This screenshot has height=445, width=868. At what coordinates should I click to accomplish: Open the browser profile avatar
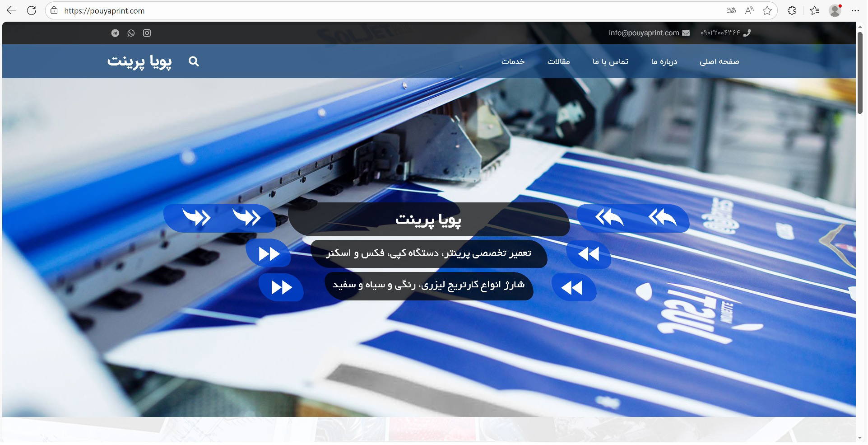[835, 10]
